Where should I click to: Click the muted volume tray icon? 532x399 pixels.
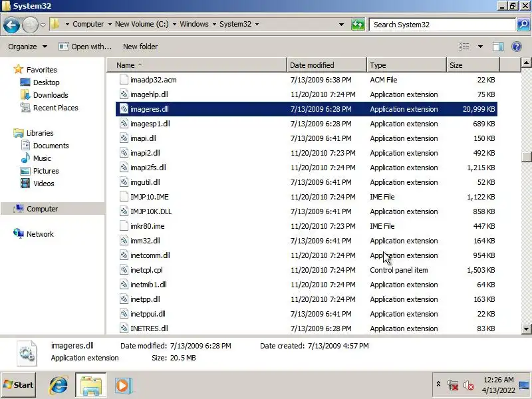coord(469,386)
